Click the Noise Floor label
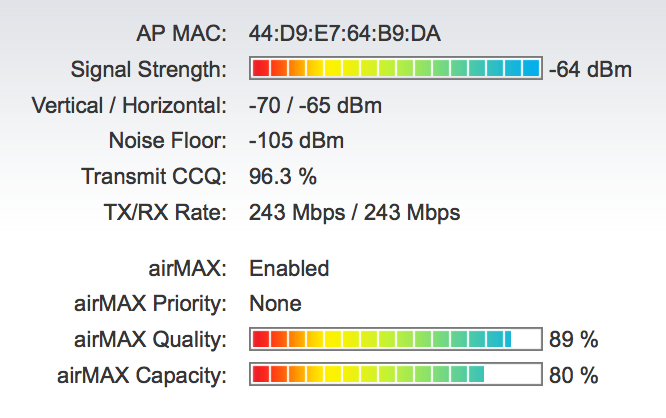 [167, 142]
